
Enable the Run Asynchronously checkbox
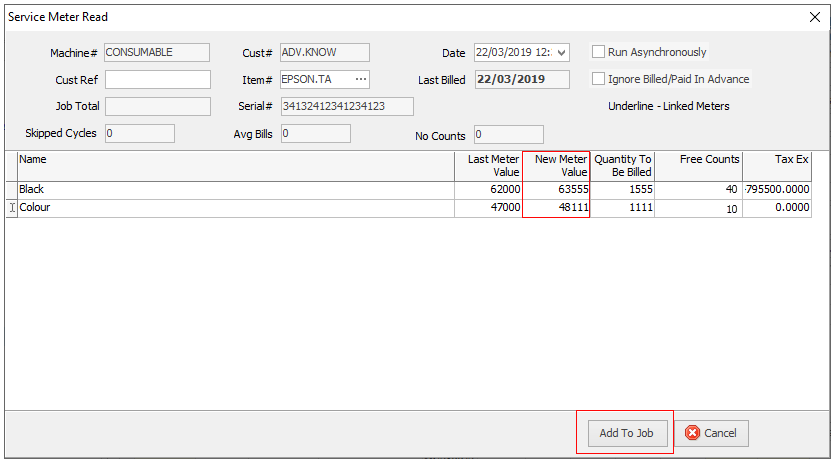pos(599,52)
